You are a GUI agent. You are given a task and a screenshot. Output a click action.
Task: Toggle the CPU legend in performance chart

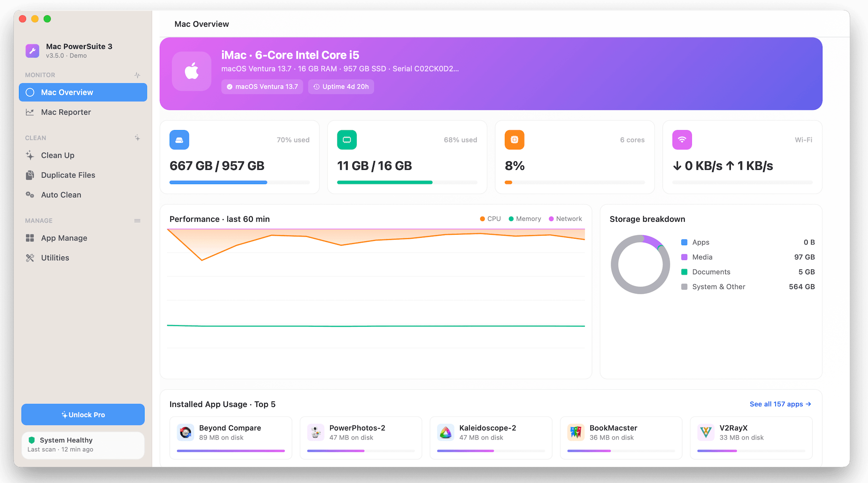pos(490,219)
